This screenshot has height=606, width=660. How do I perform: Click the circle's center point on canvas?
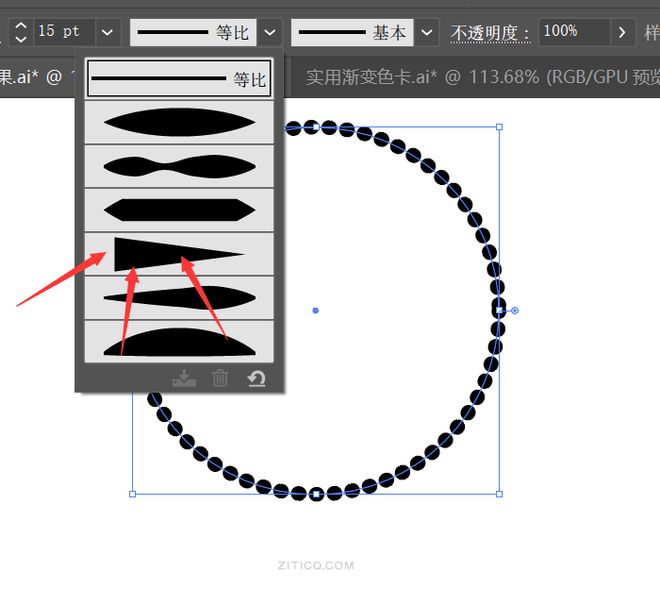click(315, 310)
